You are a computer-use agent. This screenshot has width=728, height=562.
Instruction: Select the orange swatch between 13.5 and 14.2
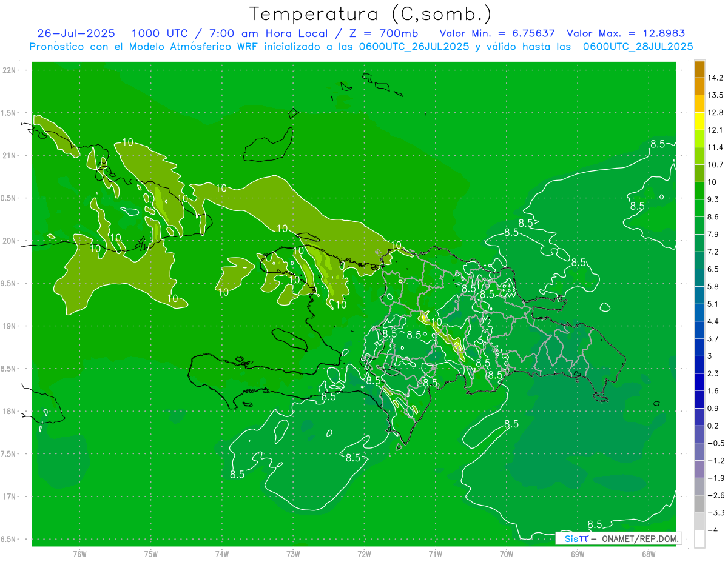tap(699, 86)
